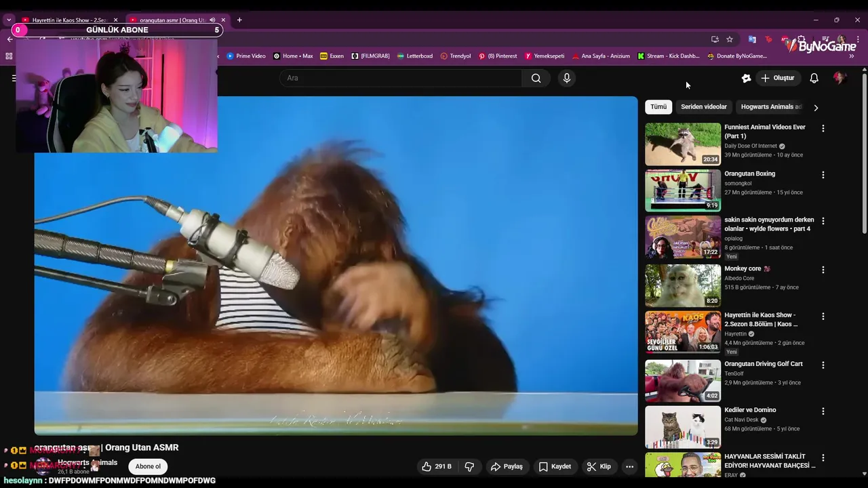Open Letterboxd bookmark
Image resolution: width=868 pixels, height=488 pixels.
[415, 56]
